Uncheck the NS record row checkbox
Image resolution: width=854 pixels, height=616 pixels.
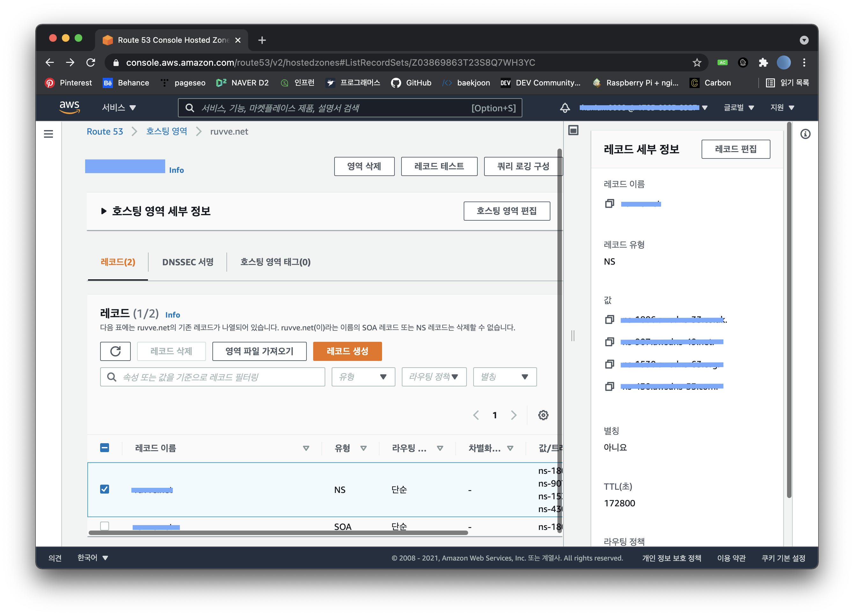[105, 489]
